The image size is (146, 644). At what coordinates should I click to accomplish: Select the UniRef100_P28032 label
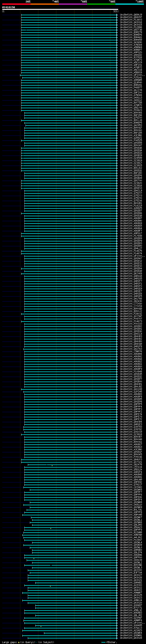point(131,314)
